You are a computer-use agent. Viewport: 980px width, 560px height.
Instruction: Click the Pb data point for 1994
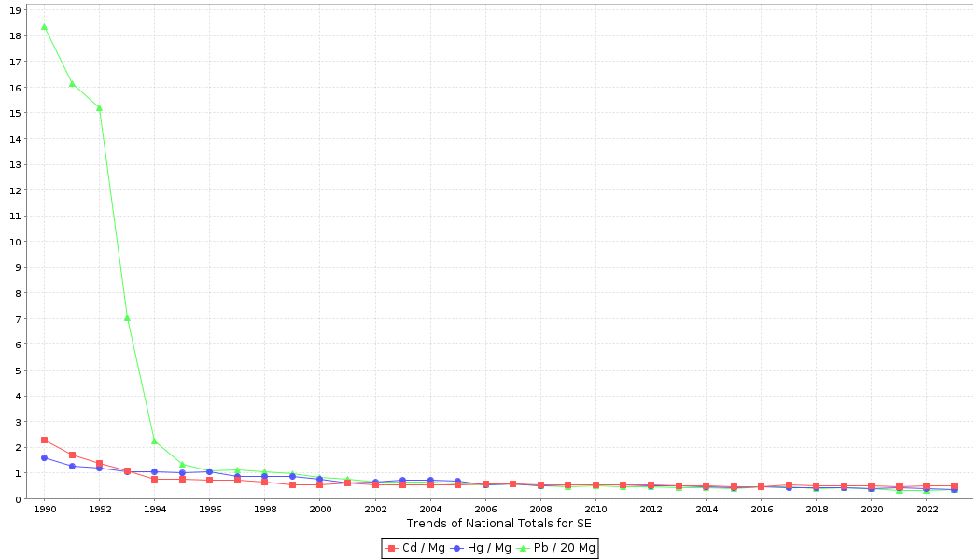point(154,441)
